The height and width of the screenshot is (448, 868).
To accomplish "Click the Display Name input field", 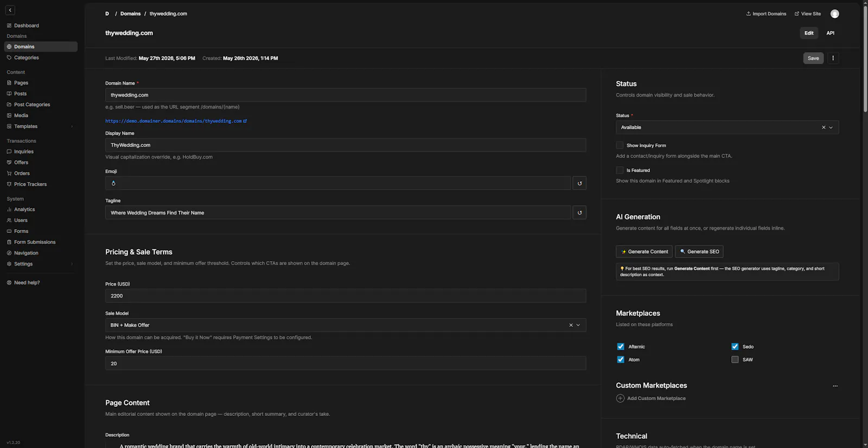I will pos(346,145).
